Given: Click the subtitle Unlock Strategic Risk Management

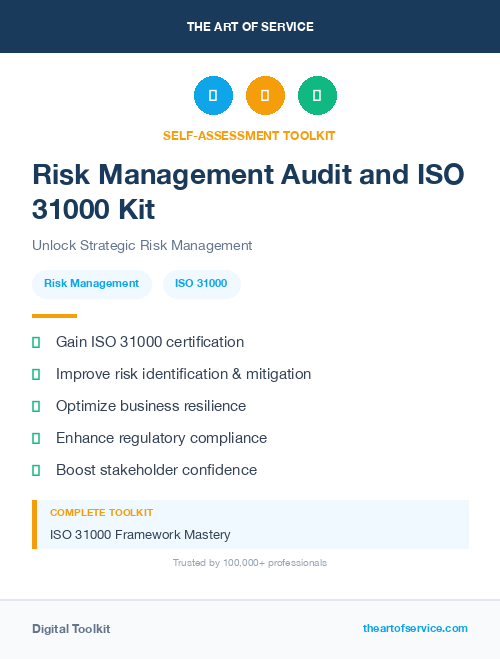Looking at the screenshot, I should tap(142, 245).
